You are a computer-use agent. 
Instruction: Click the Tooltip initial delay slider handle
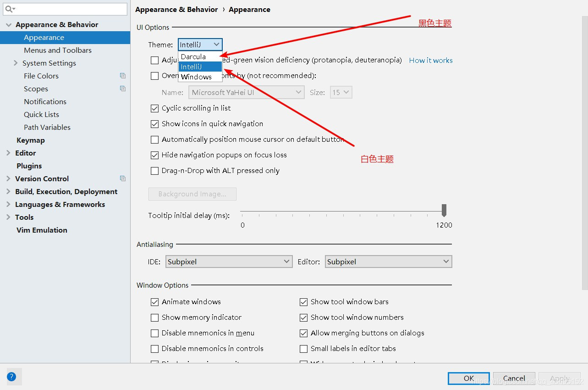click(x=444, y=211)
